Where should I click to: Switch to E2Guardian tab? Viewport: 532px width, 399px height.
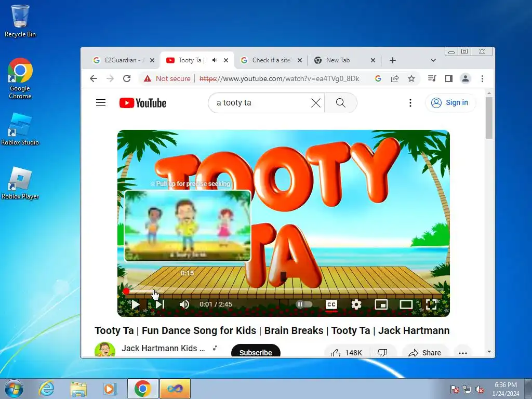coord(119,60)
